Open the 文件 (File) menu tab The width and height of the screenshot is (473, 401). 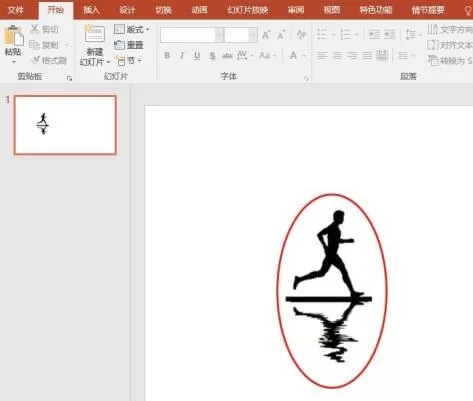click(x=15, y=10)
